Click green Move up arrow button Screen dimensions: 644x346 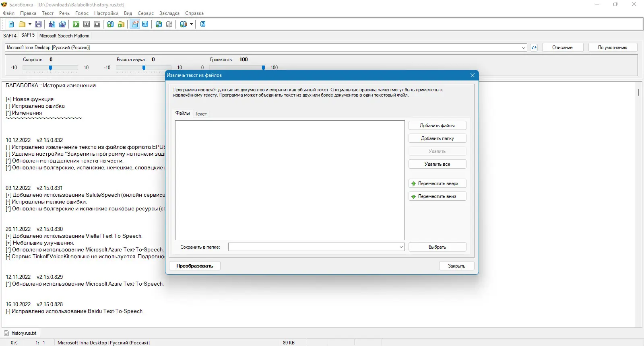(437, 183)
